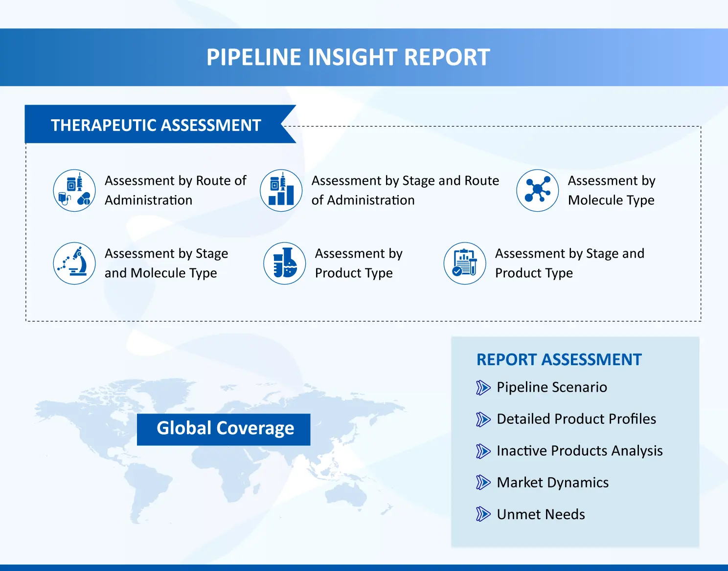
Task: Click the microscope icon for Stage and Molecule
Action: coord(74,263)
